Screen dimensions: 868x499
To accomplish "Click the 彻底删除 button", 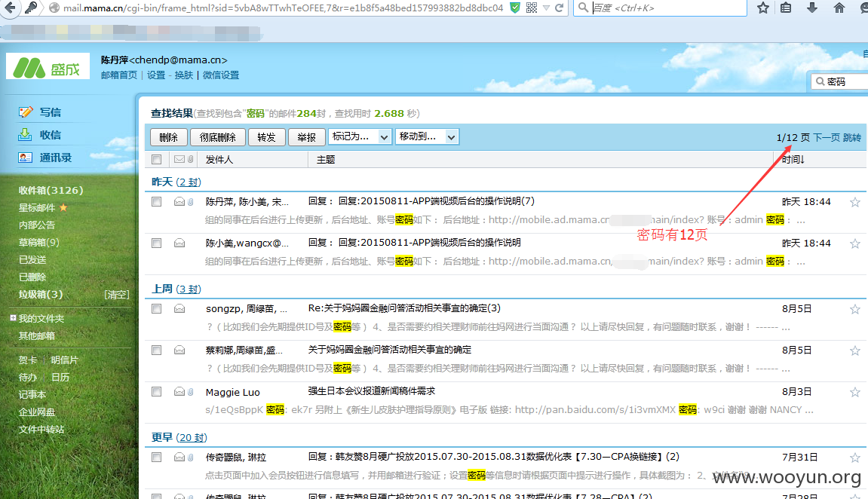I will pyautogui.click(x=217, y=137).
